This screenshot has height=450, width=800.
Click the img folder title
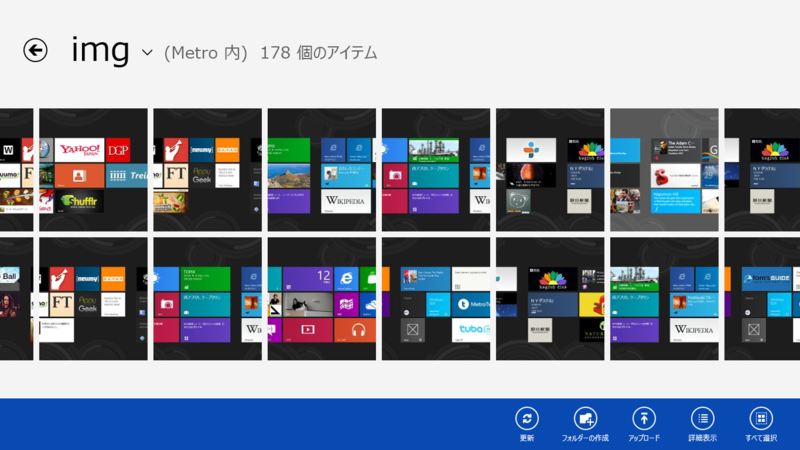click(100, 51)
